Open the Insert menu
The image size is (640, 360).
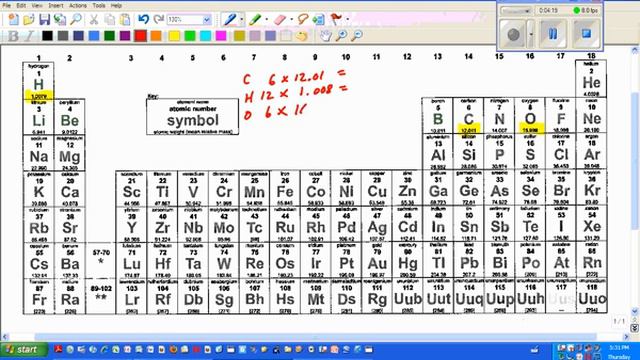56,6
